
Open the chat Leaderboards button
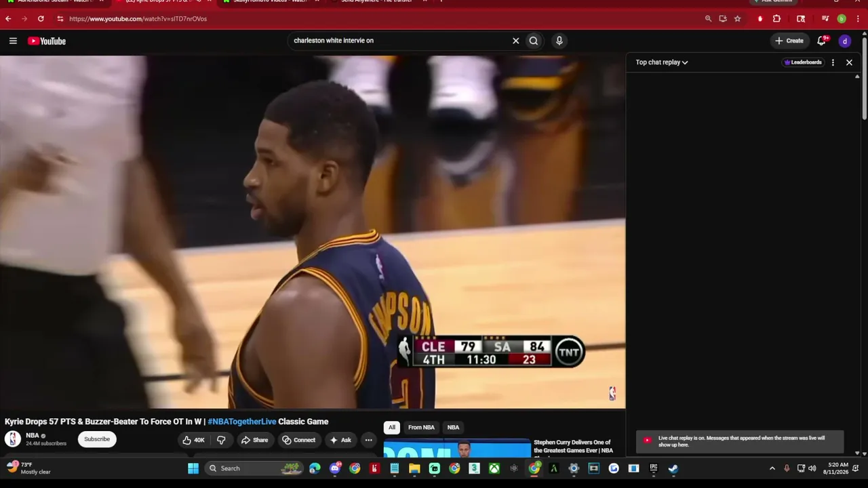tap(803, 62)
